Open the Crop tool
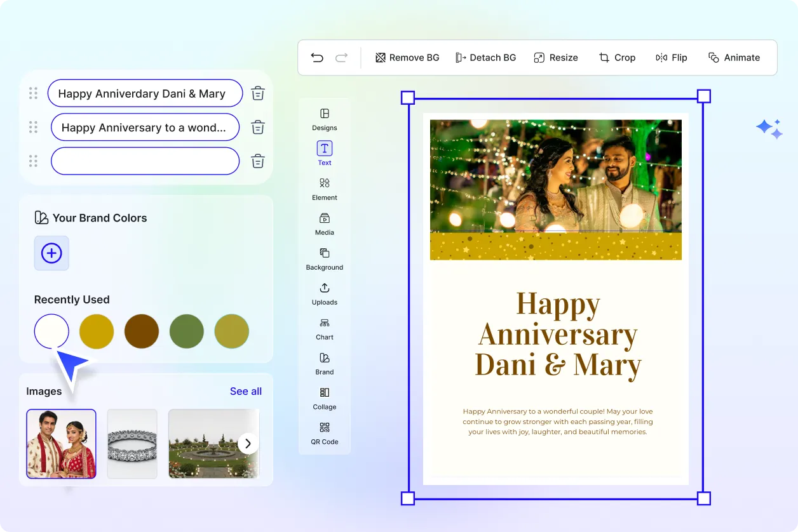The height and width of the screenshot is (532, 798). click(x=617, y=57)
